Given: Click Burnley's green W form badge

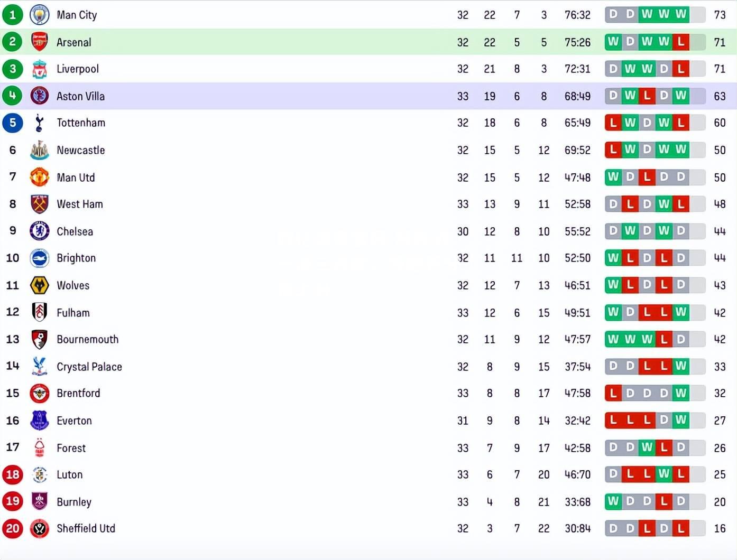Looking at the screenshot, I should 613,500.
